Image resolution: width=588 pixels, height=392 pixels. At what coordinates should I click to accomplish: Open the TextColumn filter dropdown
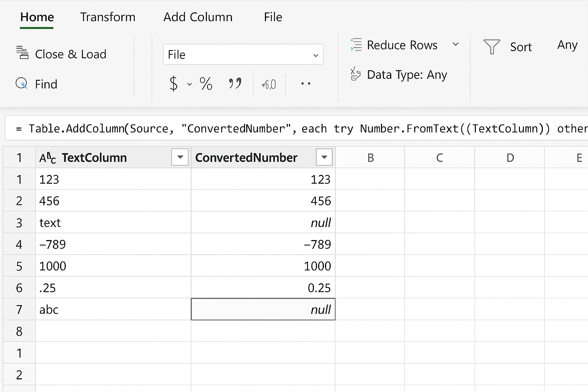180,157
